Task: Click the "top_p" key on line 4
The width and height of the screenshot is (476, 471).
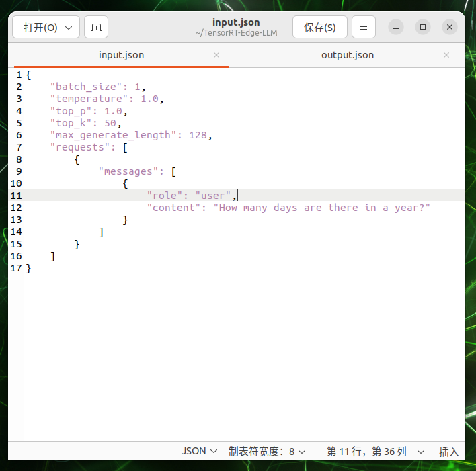Action: click(71, 111)
